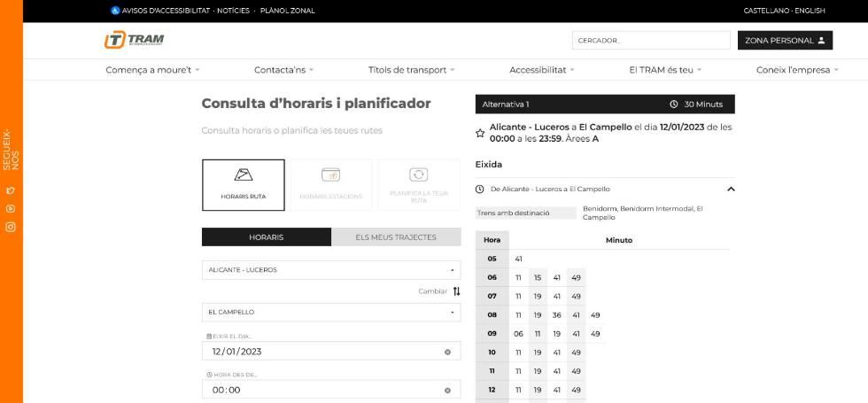Open the Twitter icon in sidebar
Image resolution: width=868 pixels, height=403 pixels.
[x=12, y=190]
